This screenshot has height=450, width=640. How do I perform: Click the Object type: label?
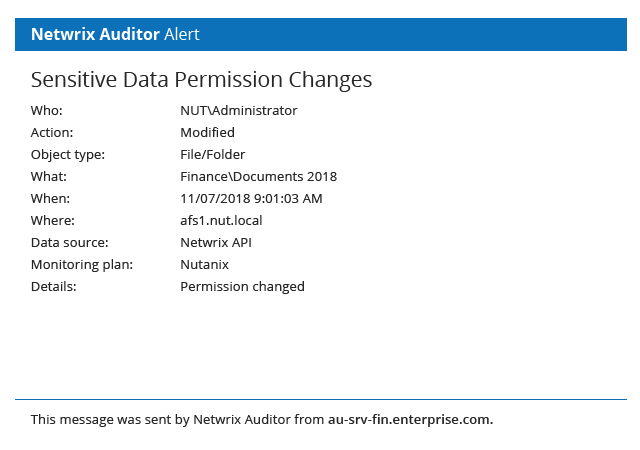[x=68, y=154]
